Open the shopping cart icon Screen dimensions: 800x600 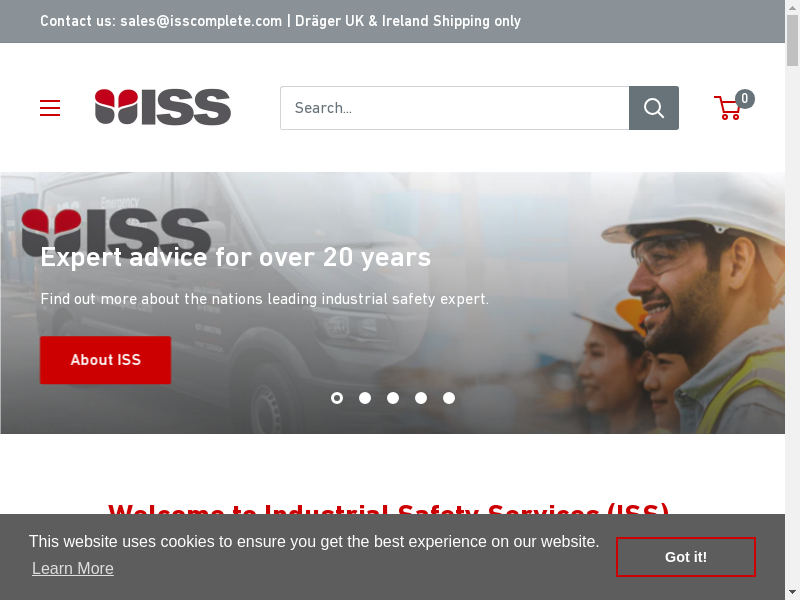coord(728,108)
